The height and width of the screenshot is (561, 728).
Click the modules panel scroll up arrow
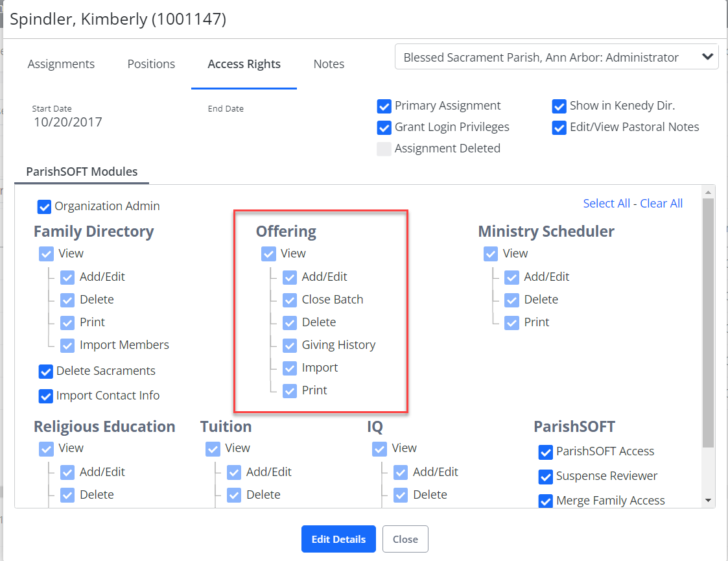pyautogui.click(x=708, y=192)
